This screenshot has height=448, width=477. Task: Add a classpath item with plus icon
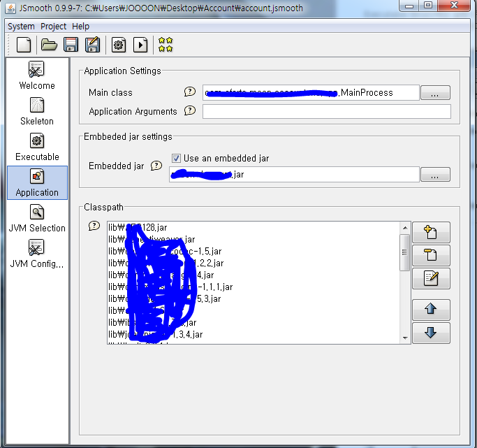[x=431, y=232]
